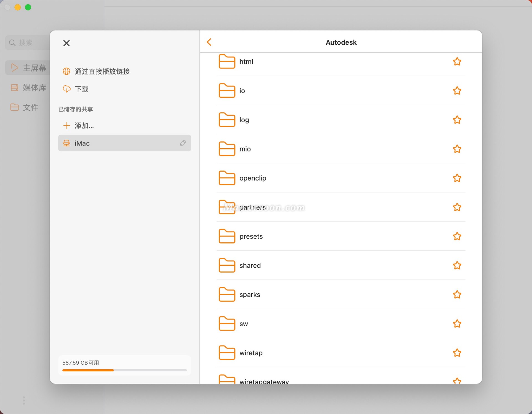Click the 搜索 search field
Image resolution: width=532 pixels, height=414 pixels.
[x=28, y=42]
